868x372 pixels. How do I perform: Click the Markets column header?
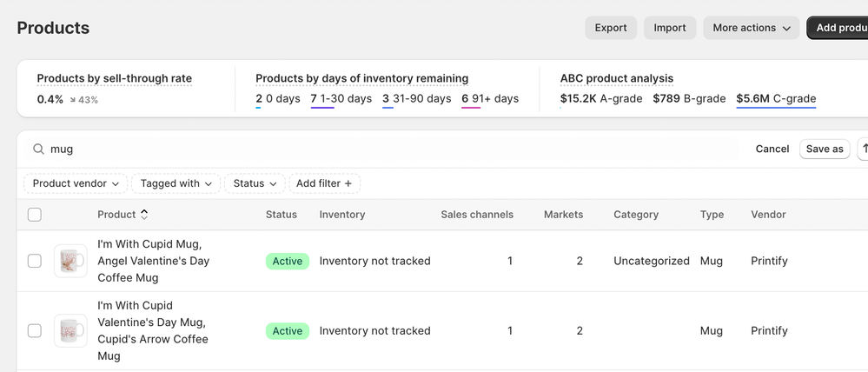tap(564, 214)
